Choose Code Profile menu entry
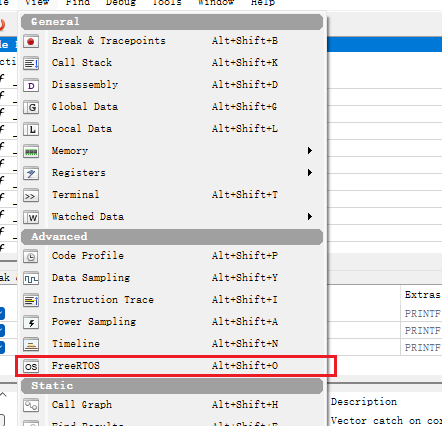The image size is (442, 426). 172,256
